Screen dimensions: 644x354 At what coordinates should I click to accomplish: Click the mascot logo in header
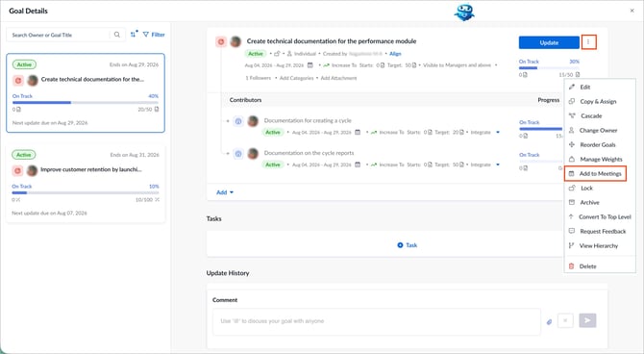pyautogui.click(x=464, y=13)
